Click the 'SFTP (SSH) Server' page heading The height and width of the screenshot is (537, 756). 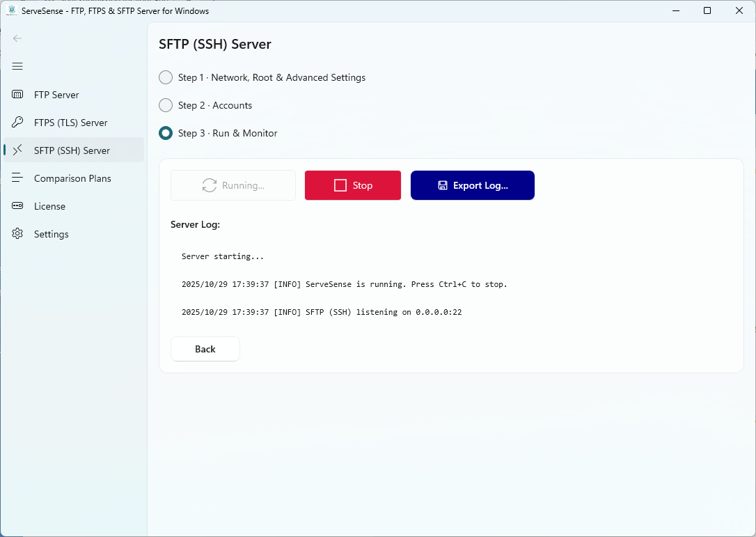click(215, 45)
